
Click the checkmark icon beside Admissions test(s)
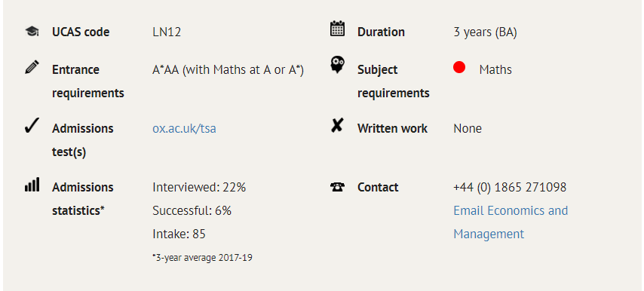click(32, 126)
